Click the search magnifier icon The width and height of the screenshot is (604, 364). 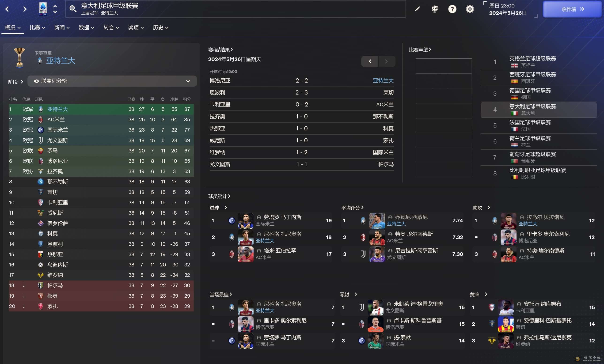pyautogui.click(x=73, y=9)
